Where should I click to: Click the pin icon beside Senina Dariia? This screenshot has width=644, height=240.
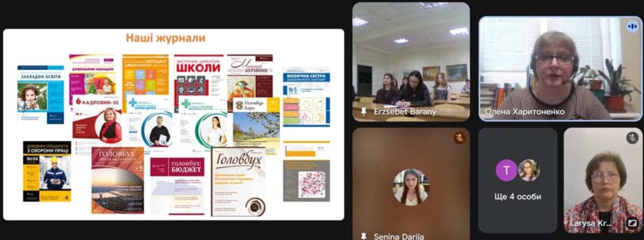(x=364, y=236)
